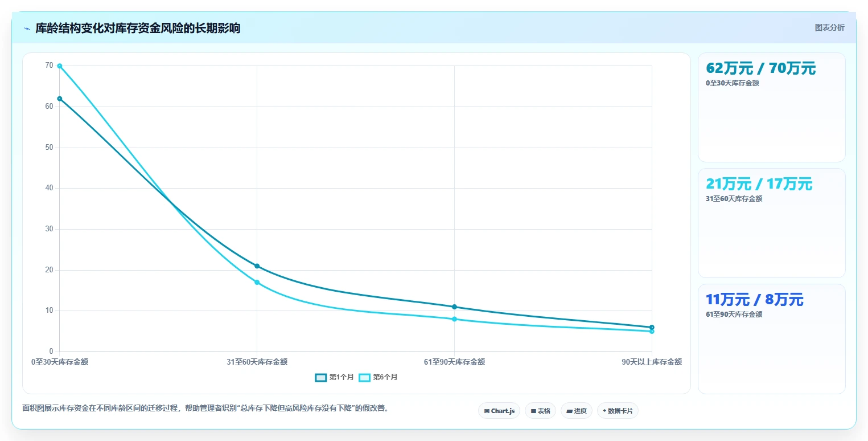The image size is (868, 441).
Task: Click the x-axis label 31至60天库存金额
Action: click(257, 362)
